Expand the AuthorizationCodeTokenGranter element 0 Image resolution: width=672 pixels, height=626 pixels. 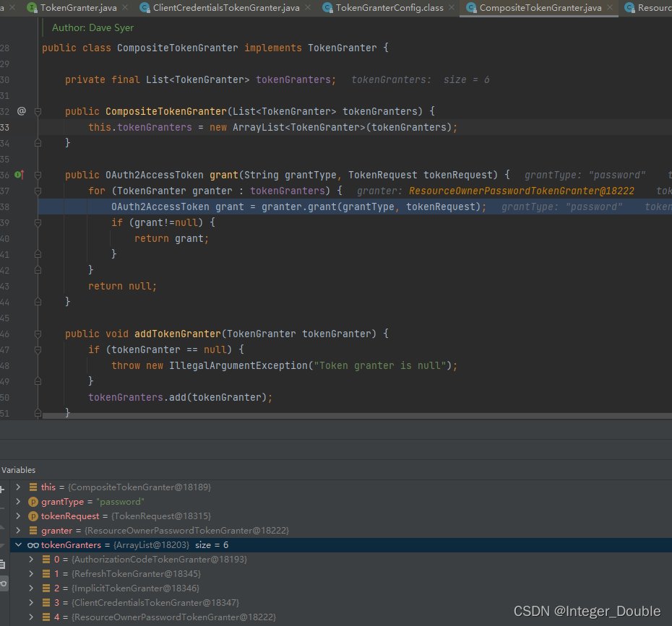click(x=30, y=559)
